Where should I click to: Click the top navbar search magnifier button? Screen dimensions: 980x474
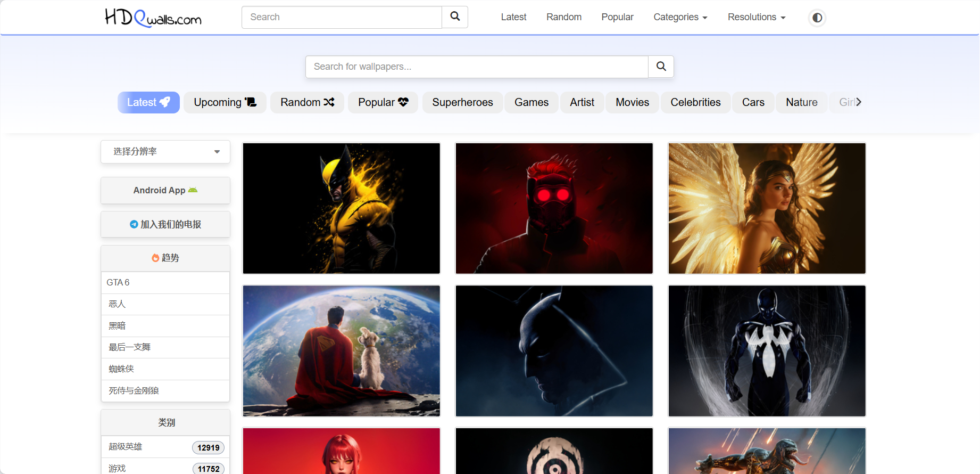(455, 17)
